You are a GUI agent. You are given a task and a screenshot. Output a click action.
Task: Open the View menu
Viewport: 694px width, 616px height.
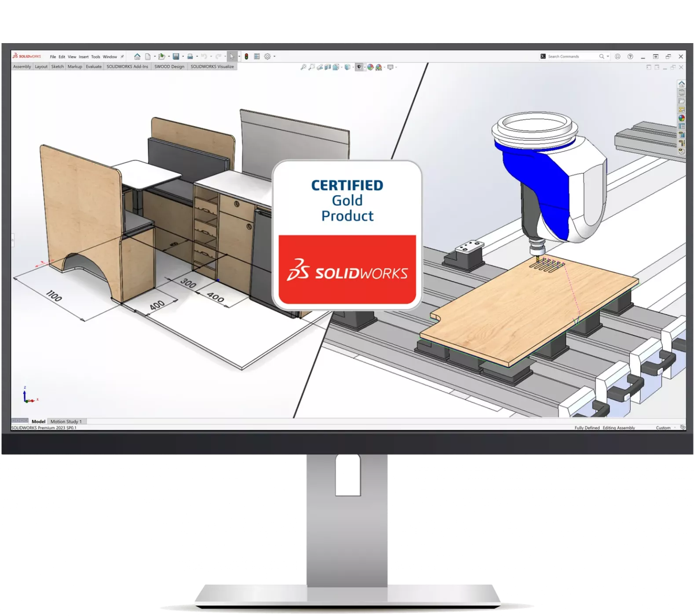point(72,57)
